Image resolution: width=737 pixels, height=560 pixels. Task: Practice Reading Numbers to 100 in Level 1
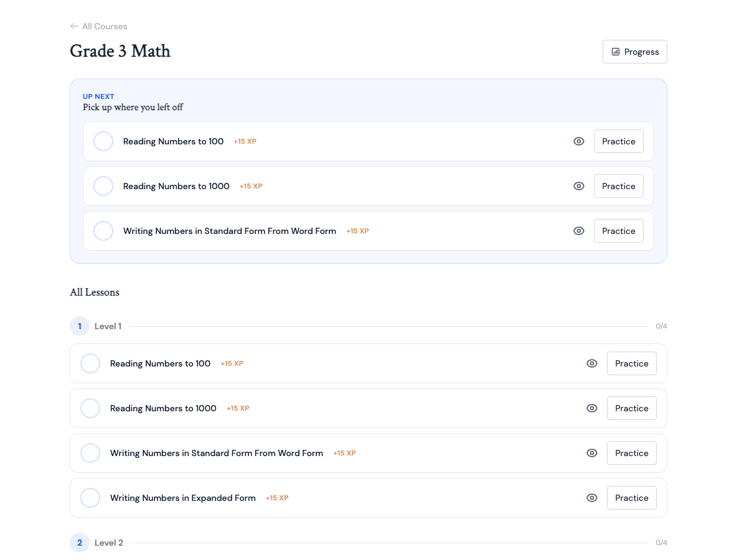pyautogui.click(x=631, y=363)
